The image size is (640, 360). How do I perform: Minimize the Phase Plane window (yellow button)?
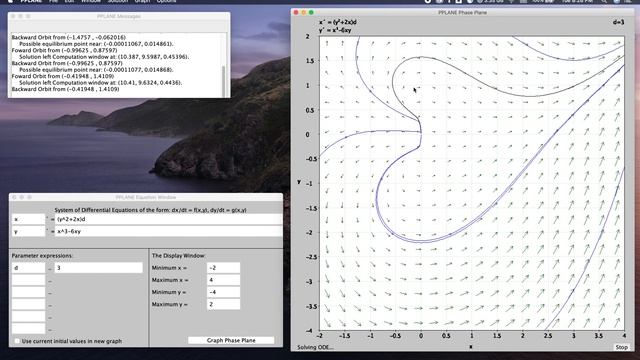[304, 13]
